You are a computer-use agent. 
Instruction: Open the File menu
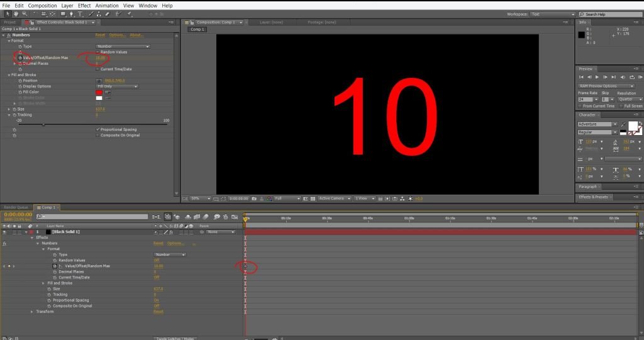6,6
